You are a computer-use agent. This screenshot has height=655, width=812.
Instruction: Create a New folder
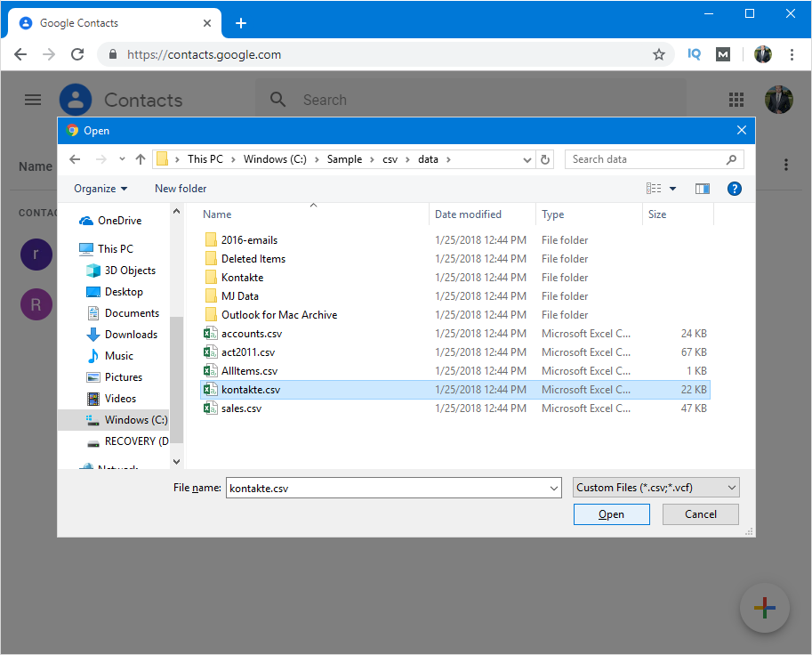click(x=181, y=189)
